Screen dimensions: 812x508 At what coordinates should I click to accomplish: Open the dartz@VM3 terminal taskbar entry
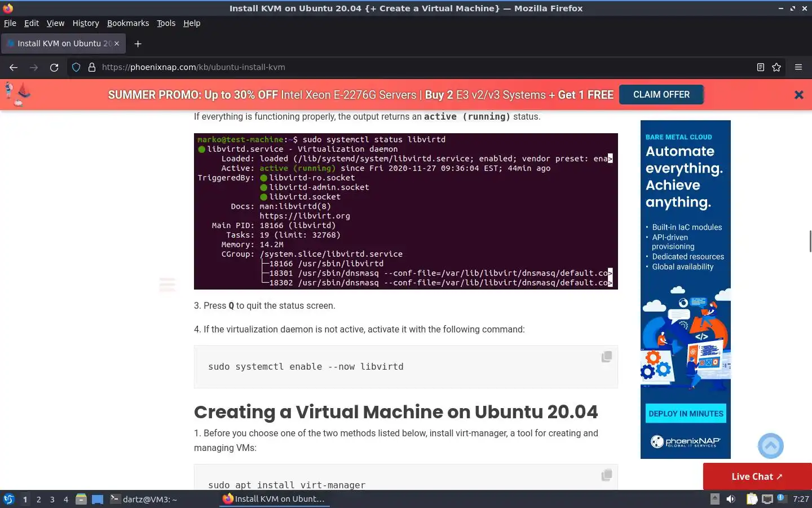(x=162, y=499)
